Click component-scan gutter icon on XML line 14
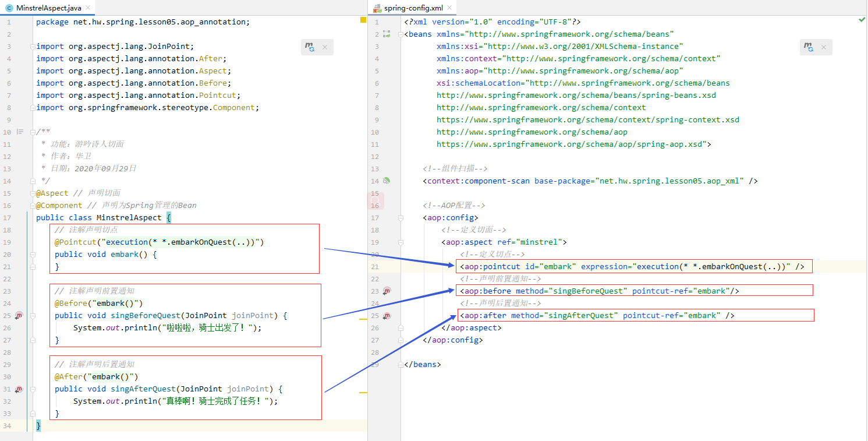The image size is (868, 441). (x=386, y=181)
